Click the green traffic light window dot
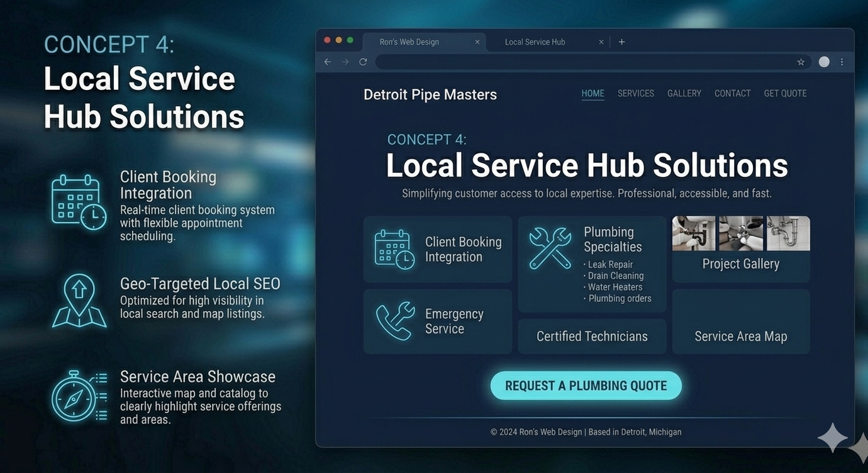This screenshot has height=473, width=868. click(350, 39)
